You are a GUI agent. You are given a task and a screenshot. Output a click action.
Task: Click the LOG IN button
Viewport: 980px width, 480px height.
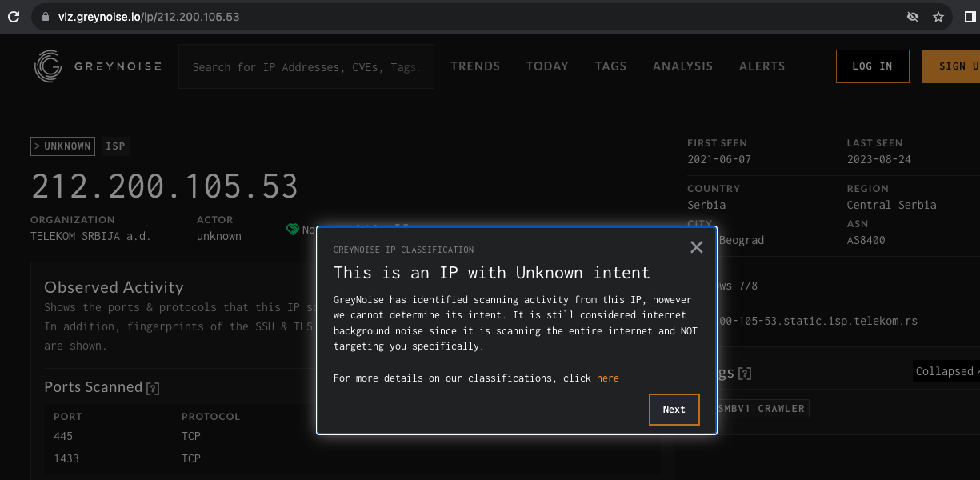pos(873,66)
